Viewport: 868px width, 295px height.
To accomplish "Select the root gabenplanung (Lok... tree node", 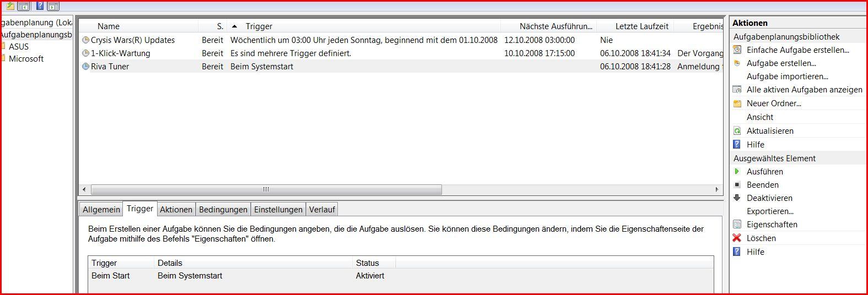I will click(36, 22).
